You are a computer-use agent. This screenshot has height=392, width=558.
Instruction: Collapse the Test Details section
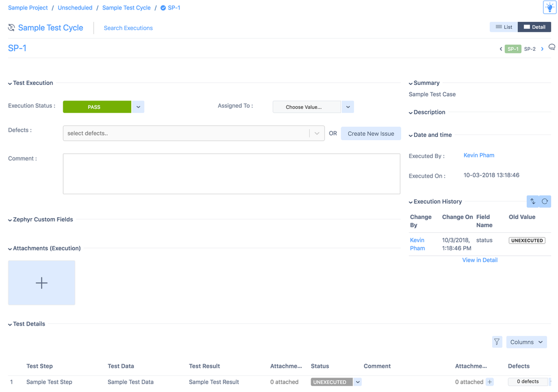tap(10, 325)
